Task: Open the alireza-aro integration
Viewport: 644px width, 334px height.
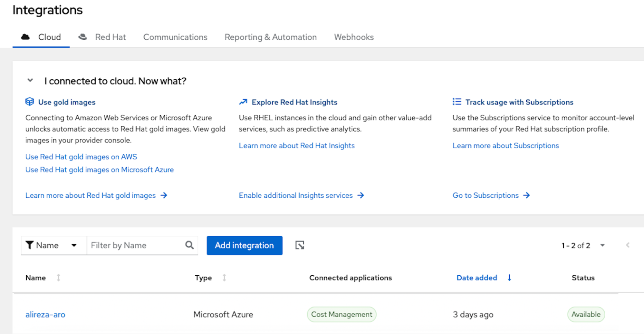Action: tap(45, 314)
